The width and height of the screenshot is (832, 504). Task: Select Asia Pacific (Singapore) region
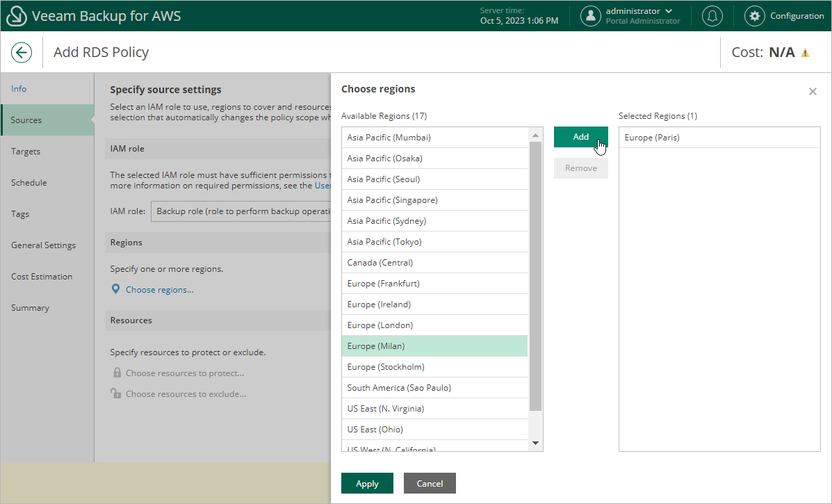pyautogui.click(x=434, y=200)
